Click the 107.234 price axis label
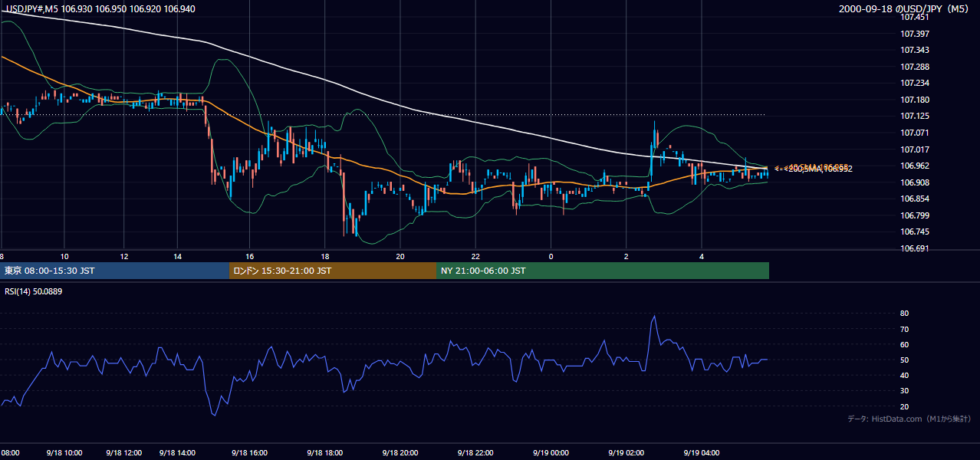980x460 pixels. pyautogui.click(x=916, y=83)
